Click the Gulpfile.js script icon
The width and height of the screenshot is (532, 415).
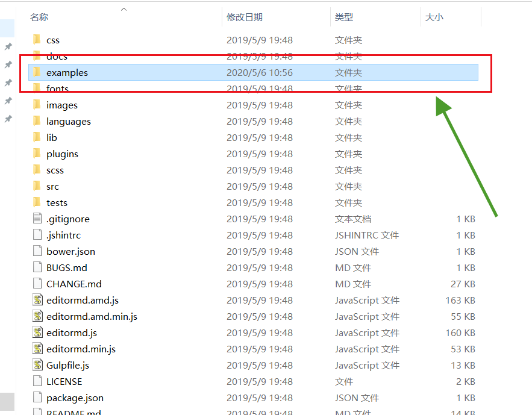tap(38, 365)
